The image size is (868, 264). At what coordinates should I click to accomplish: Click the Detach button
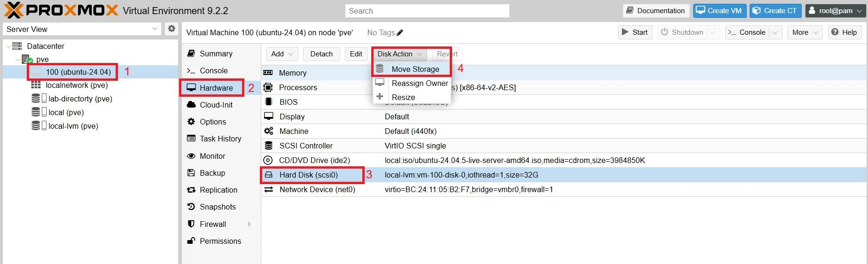(x=321, y=54)
